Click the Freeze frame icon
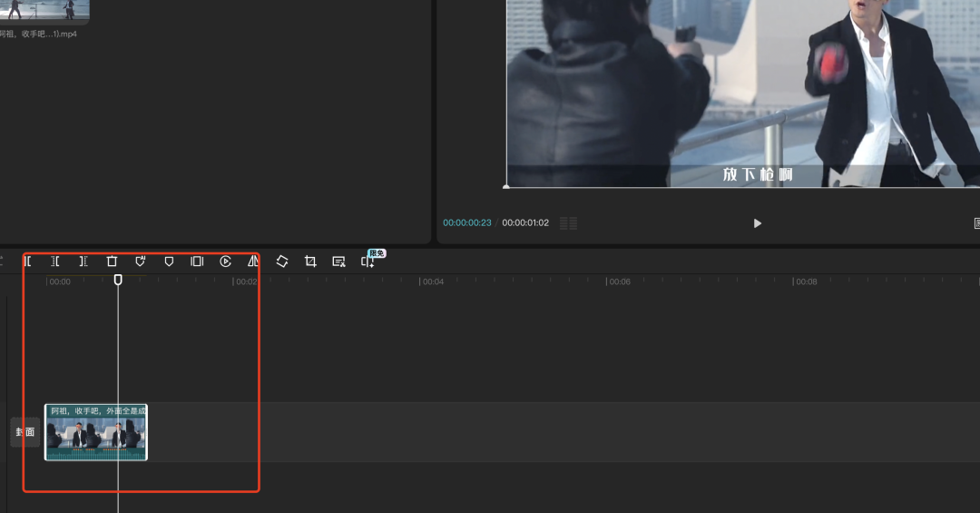 tap(197, 261)
